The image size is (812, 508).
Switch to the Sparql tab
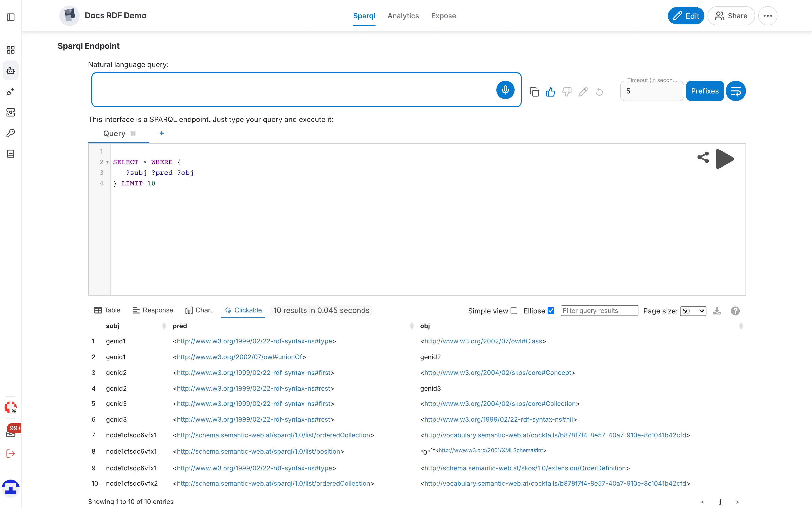click(364, 16)
